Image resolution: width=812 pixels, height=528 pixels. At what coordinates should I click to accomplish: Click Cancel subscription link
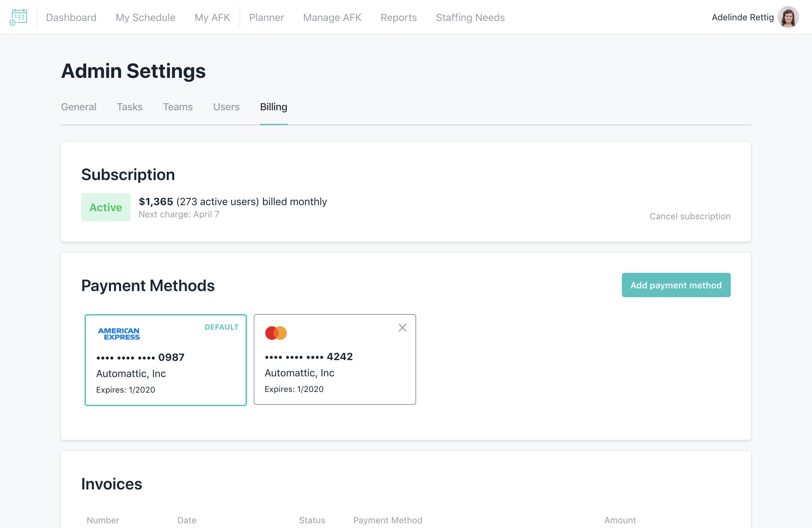(690, 216)
